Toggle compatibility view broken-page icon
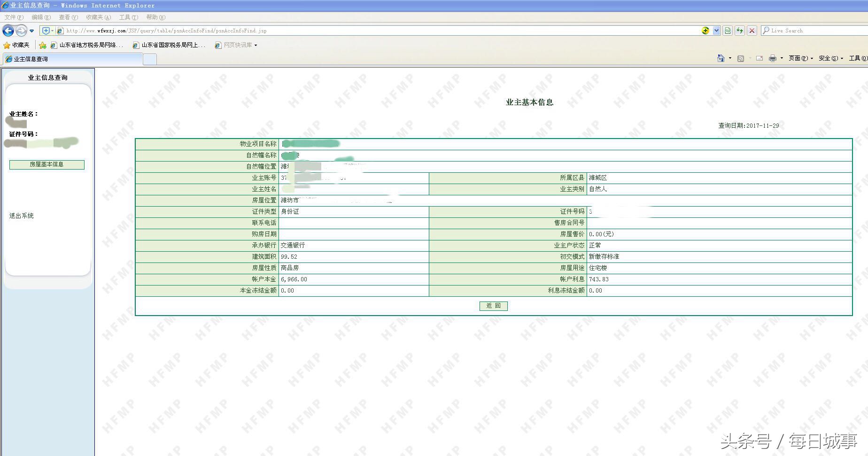The width and height of the screenshot is (868, 456). 728,31
